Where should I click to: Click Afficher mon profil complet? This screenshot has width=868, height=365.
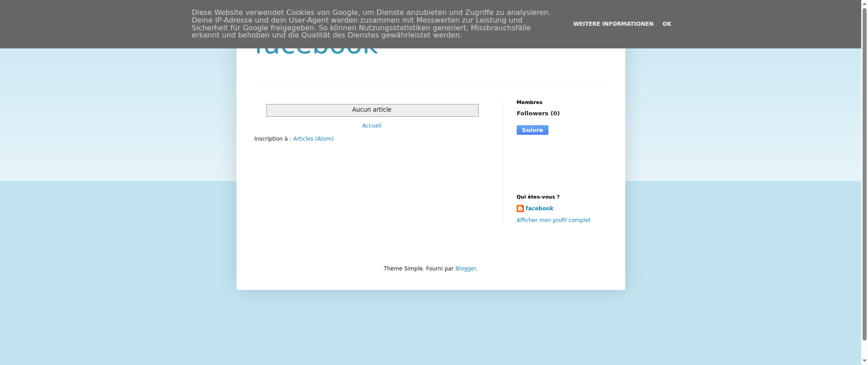(x=553, y=220)
